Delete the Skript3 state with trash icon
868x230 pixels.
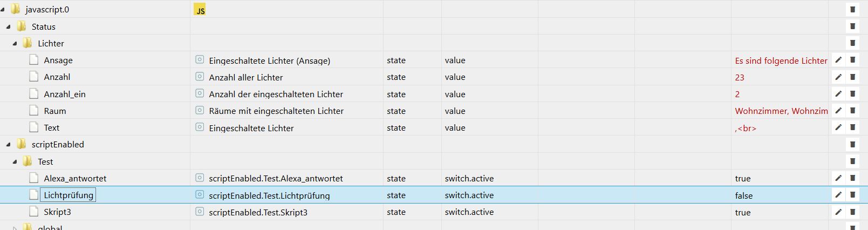pos(852,212)
